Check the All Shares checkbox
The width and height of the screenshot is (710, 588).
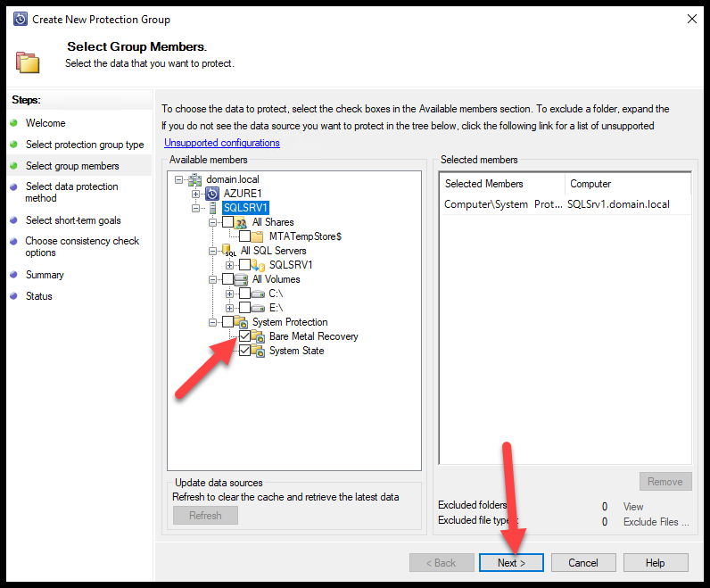227,222
